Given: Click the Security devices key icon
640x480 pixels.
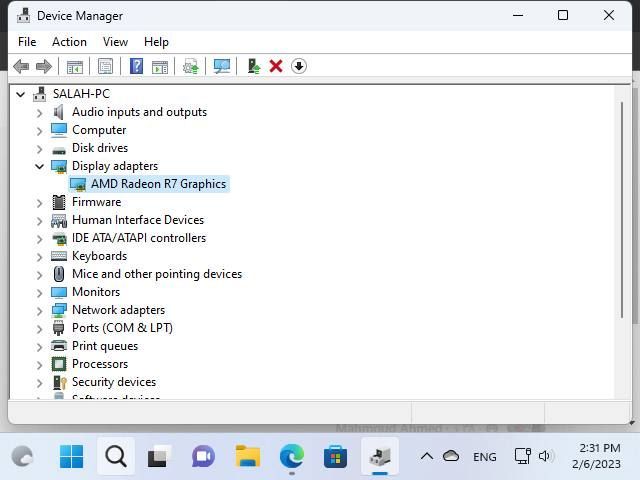Looking at the screenshot, I should pyautogui.click(x=60, y=382).
